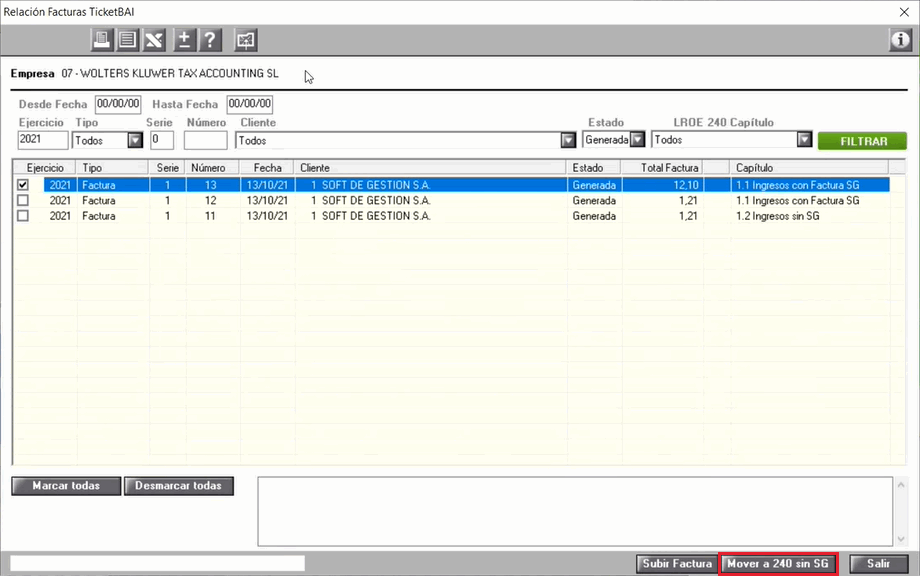Click the Tipo column header
This screenshot has width=920, height=576.
112,168
